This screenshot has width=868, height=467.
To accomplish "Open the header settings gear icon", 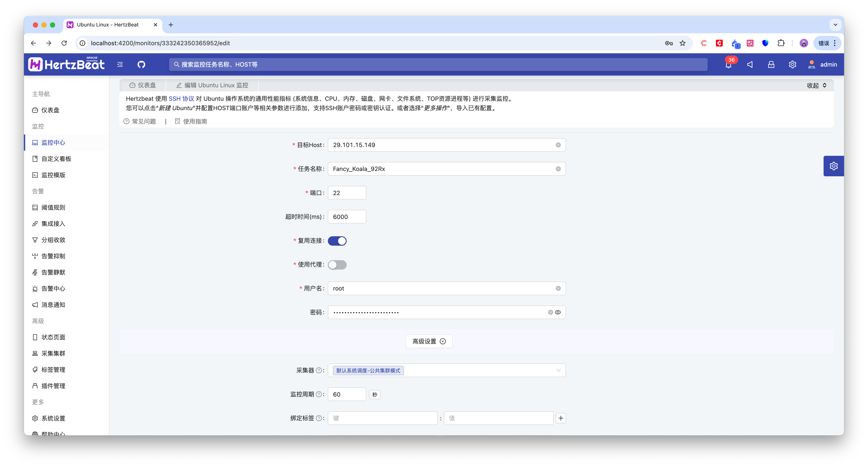I will coord(792,64).
